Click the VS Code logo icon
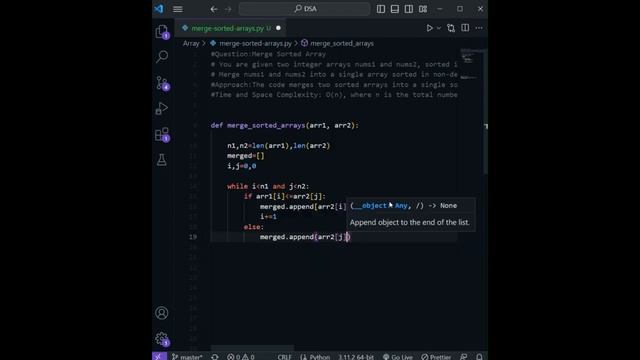The width and height of the screenshot is (640, 360). coord(159,9)
